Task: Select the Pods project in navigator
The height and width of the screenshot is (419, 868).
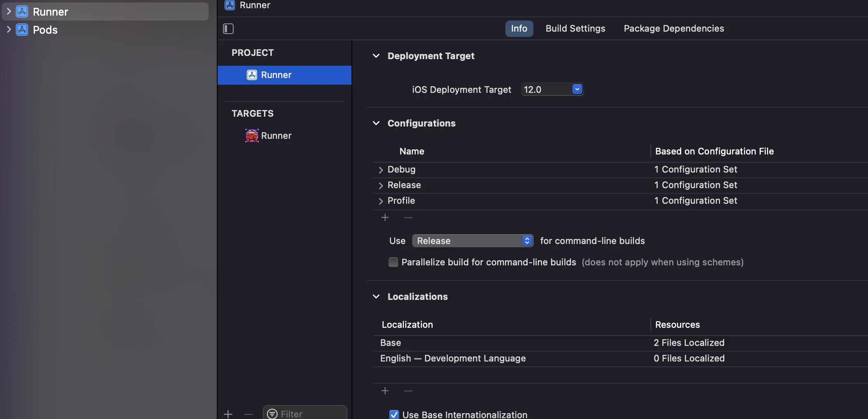Action: 106,30
